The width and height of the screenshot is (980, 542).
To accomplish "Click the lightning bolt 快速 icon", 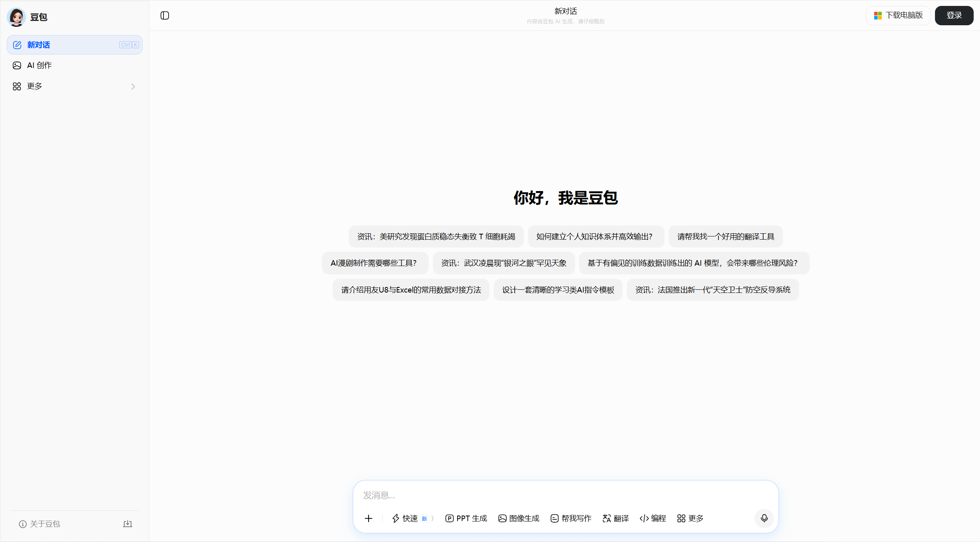I will click(395, 518).
